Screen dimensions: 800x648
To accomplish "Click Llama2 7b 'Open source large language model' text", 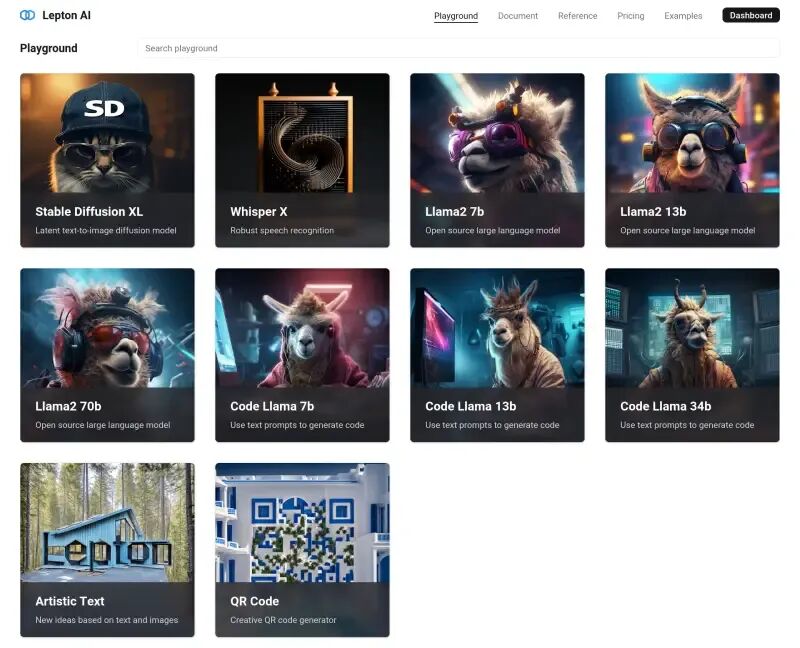I will coord(492,230).
